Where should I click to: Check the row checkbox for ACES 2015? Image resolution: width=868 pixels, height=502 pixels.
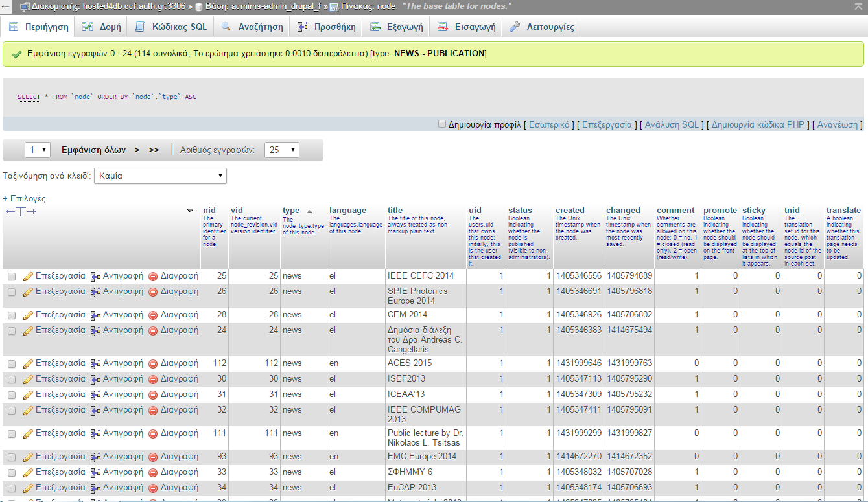pyautogui.click(x=12, y=364)
